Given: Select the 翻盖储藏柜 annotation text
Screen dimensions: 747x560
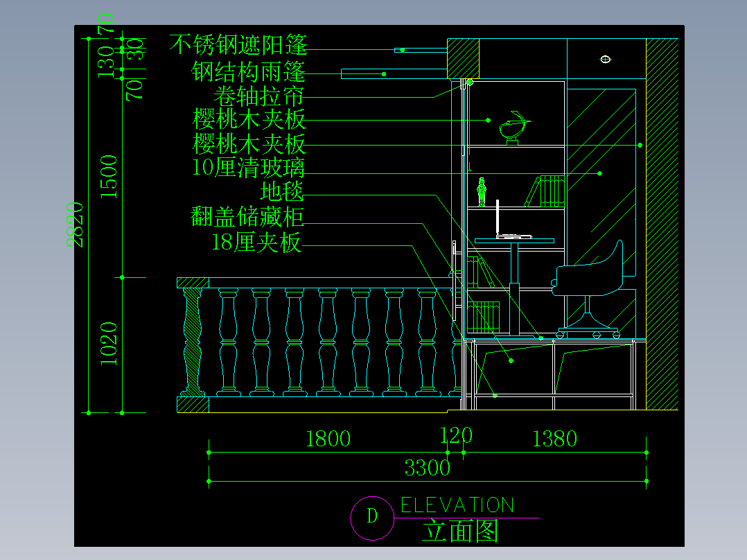Looking at the screenshot, I should [247, 216].
